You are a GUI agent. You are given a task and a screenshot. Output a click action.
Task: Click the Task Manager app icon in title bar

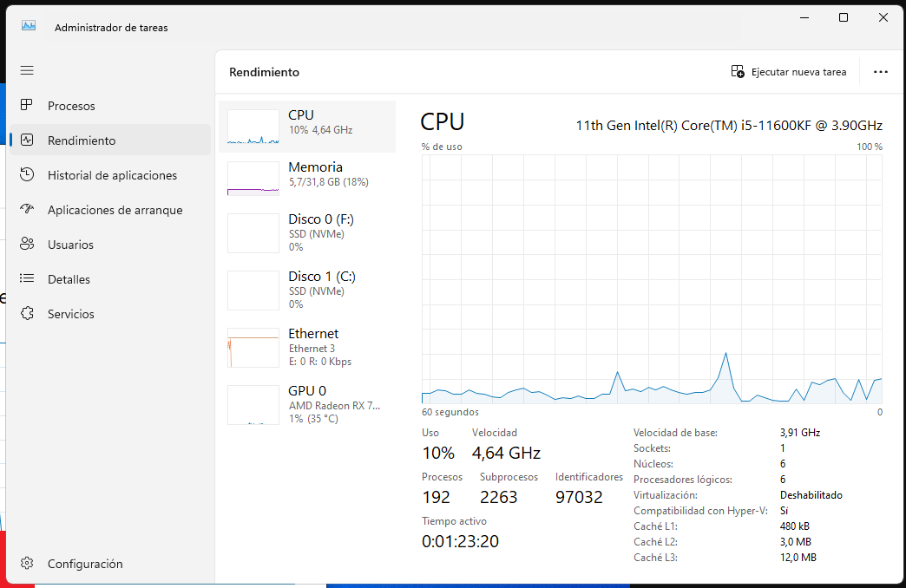point(29,25)
